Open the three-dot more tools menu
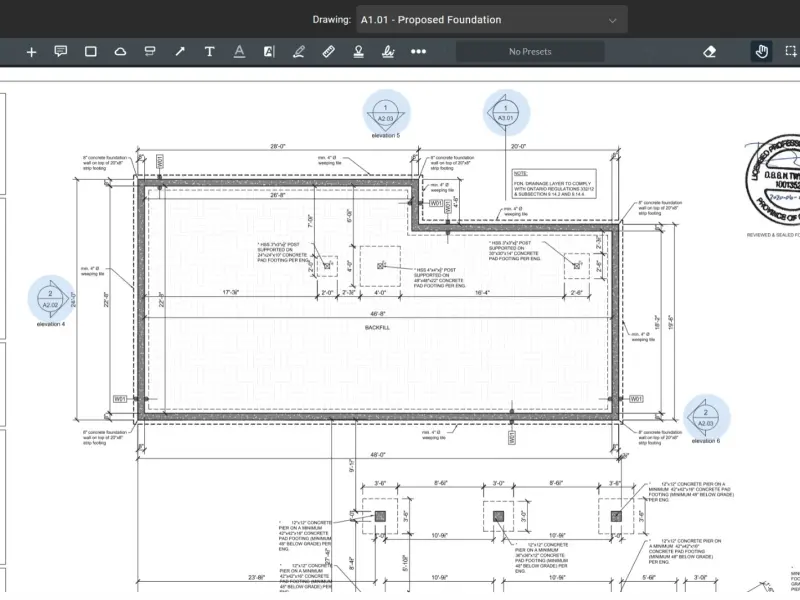This screenshot has width=800, height=600. (418, 52)
